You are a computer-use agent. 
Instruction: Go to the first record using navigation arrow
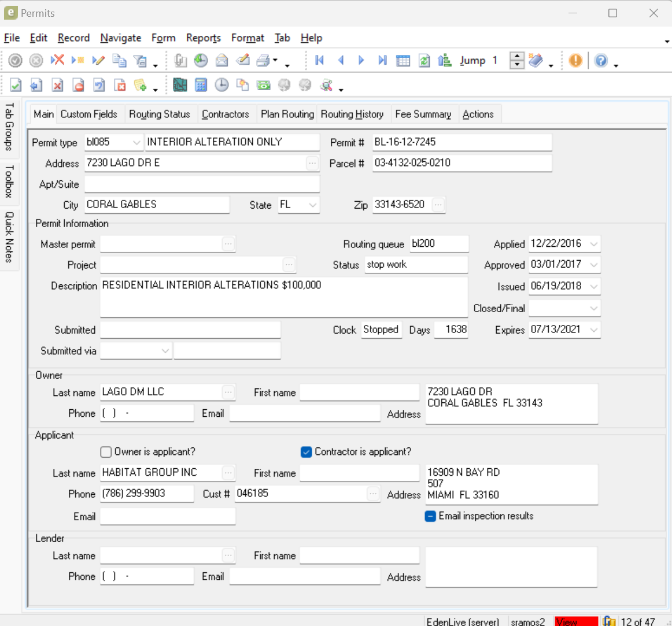319,60
